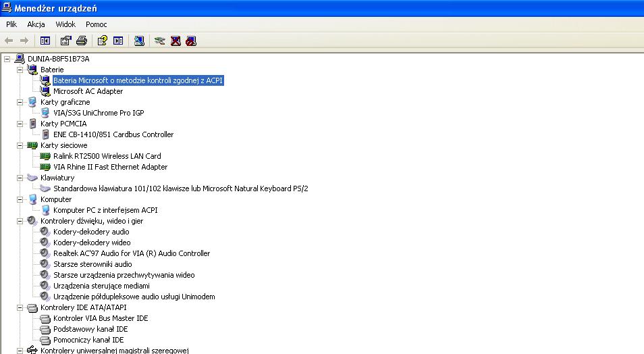Viewport: 644px width, 354px height.
Task: Click the Klawiatury category label
Action: click(x=57, y=178)
